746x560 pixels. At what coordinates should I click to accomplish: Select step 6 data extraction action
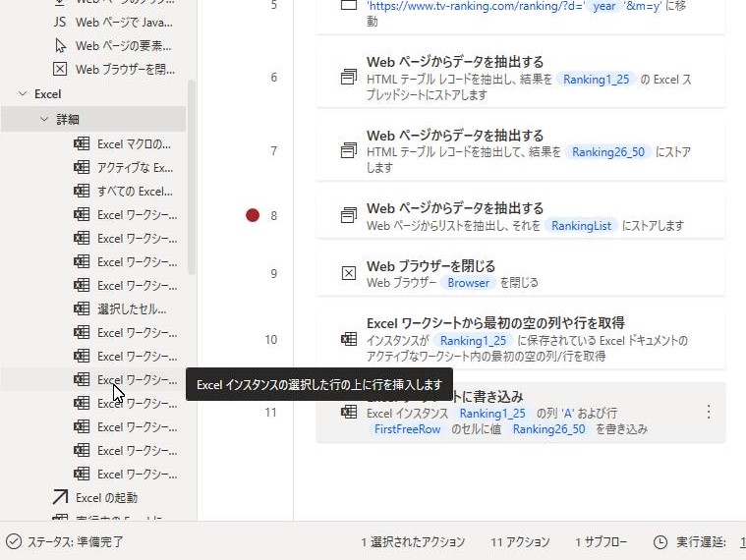(521, 78)
